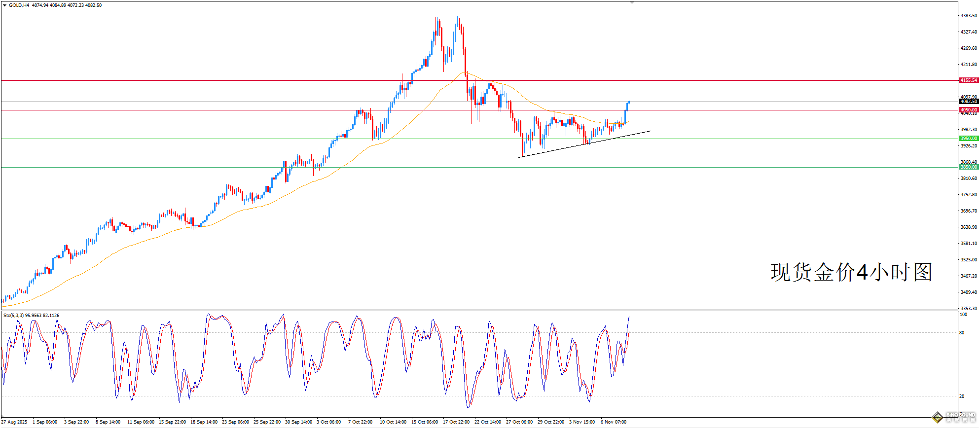Select the green 3950.00 price level tag
The height and width of the screenshot is (428, 980).
(x=968, y=139)
